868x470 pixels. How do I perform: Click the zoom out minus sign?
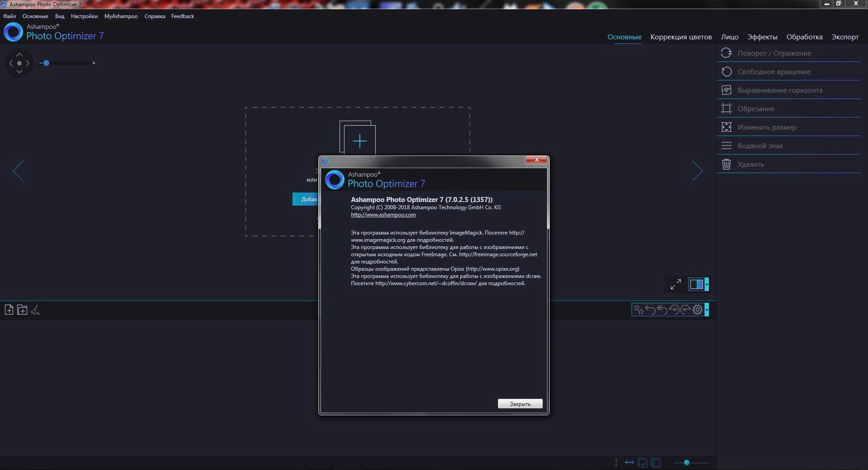41,63
